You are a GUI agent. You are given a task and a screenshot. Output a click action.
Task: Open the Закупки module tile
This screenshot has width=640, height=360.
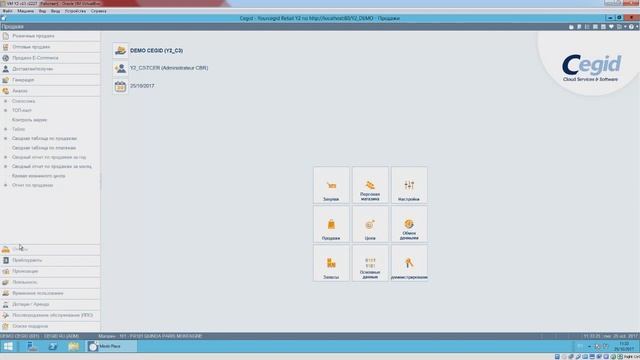click(x=331, y=185)
